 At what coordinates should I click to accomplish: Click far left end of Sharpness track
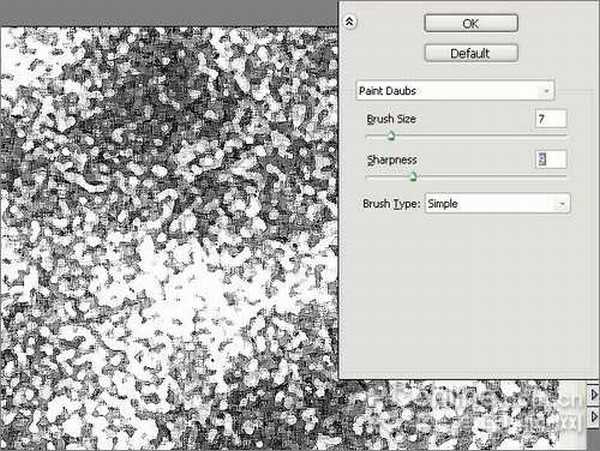point(368,176)
